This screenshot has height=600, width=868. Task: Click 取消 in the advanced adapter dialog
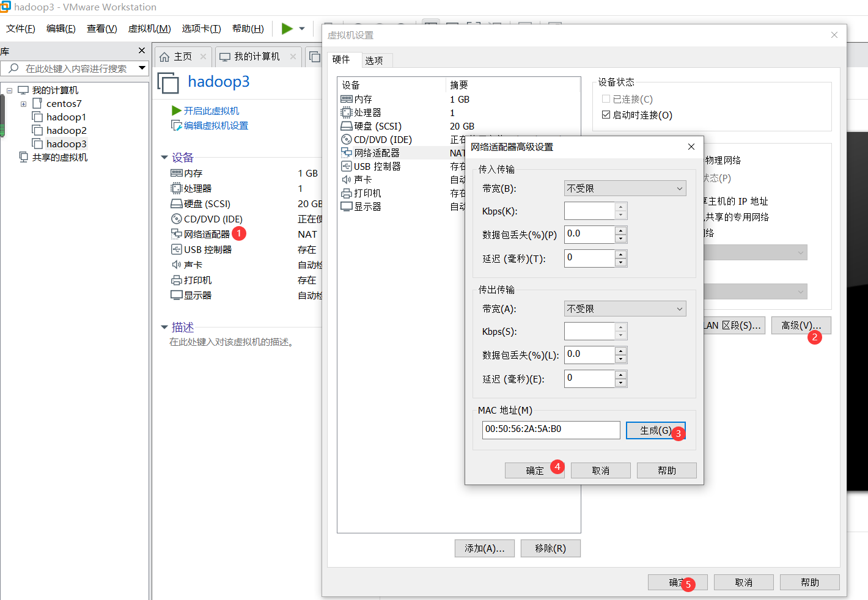[600, 470]
